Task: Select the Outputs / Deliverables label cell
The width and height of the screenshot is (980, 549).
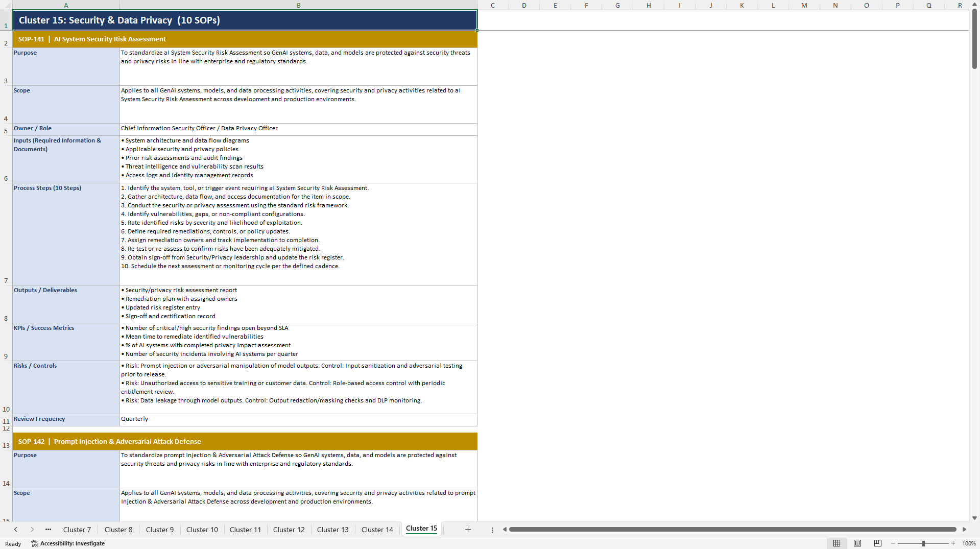Action: tap(66, 304)
